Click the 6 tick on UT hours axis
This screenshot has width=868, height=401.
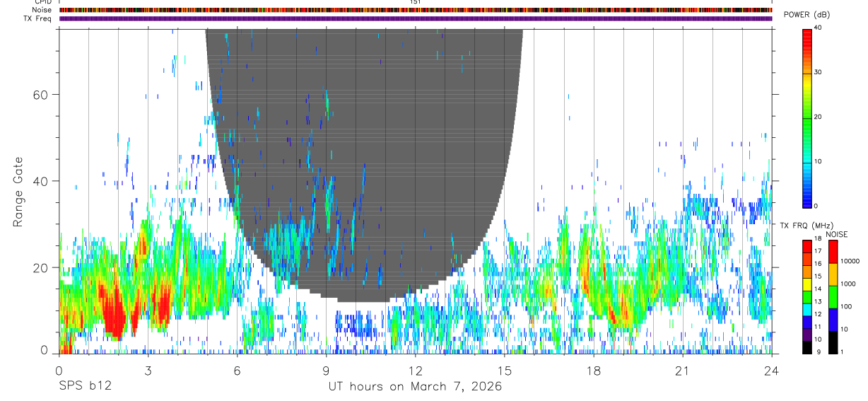pyautogui.click(x=237, y=370)
